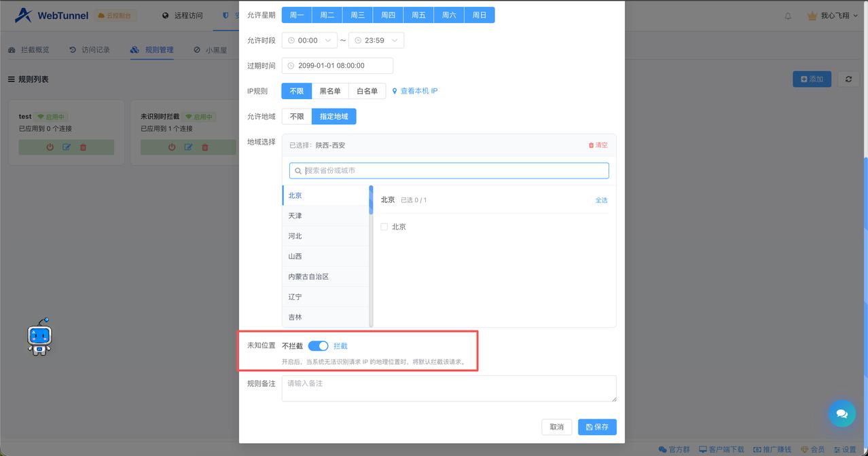The image size is (868, 456).
Task: Click the clock icon in the 过期时间 field
Action: (x=291, y=66)
